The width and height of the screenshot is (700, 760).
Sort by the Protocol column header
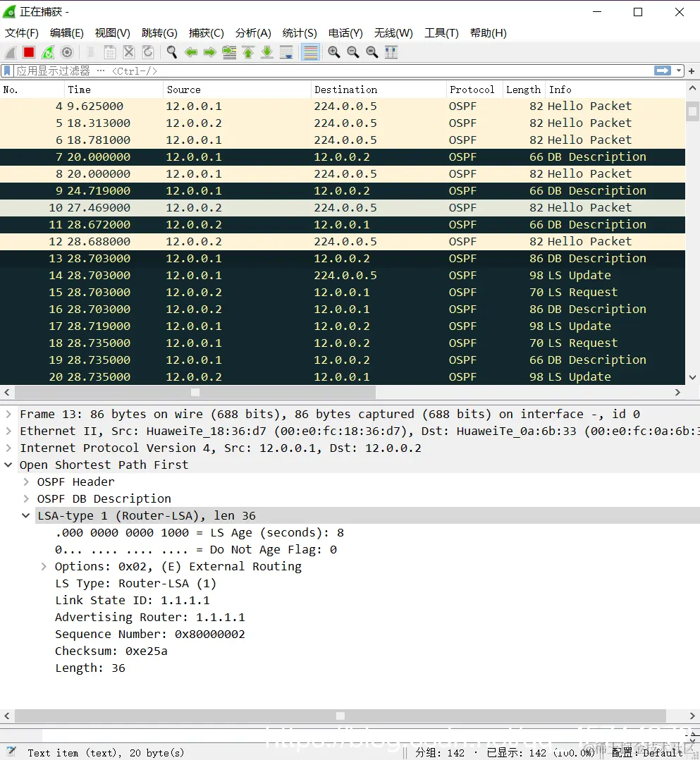pos(474,90)
